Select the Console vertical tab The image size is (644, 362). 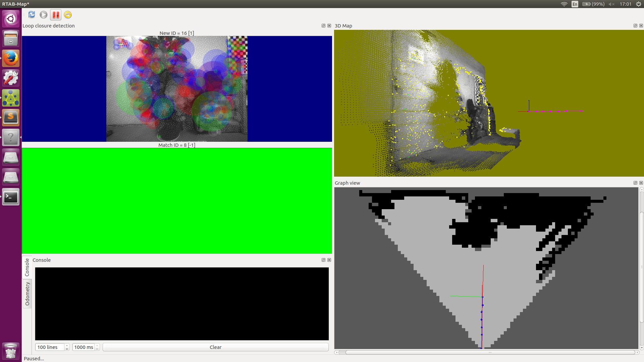(27, 267)
